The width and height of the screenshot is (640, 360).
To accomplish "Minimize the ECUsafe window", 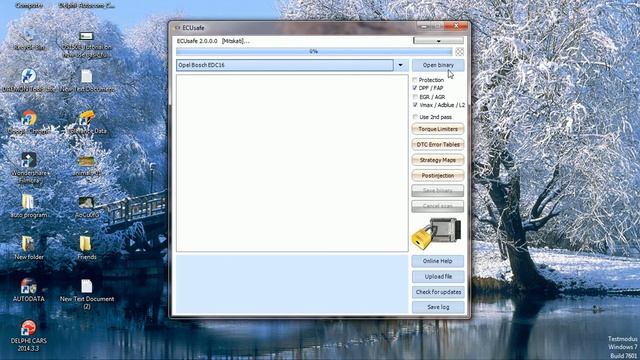I will 424,27.
